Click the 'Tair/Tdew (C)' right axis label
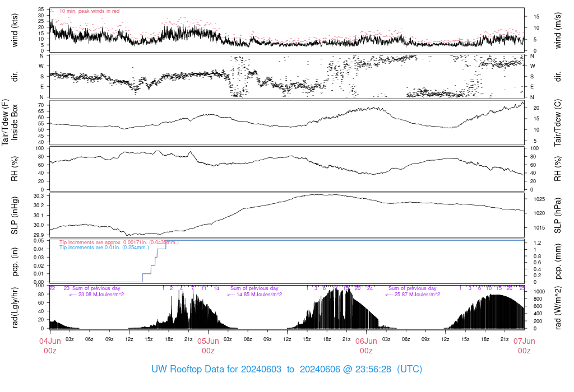574x392 pixels. click(x=558, y=123)
